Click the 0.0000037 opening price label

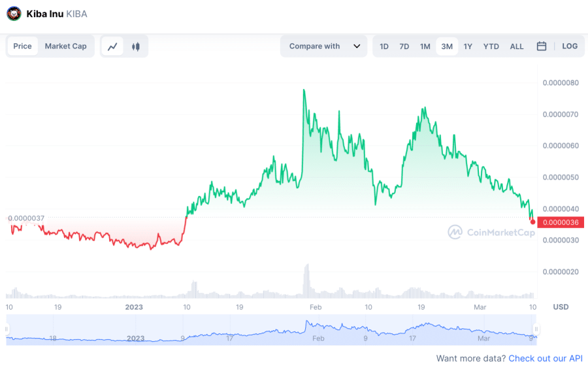point(26,218)
